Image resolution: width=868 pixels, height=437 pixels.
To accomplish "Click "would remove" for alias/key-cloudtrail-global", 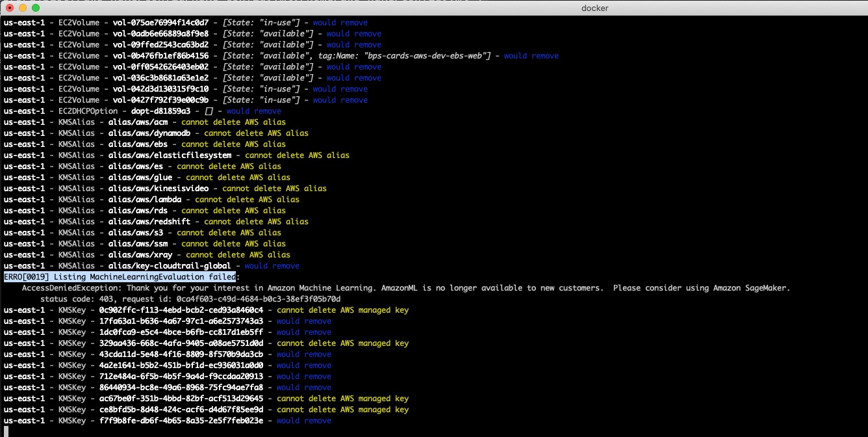I will pos(271,265).
